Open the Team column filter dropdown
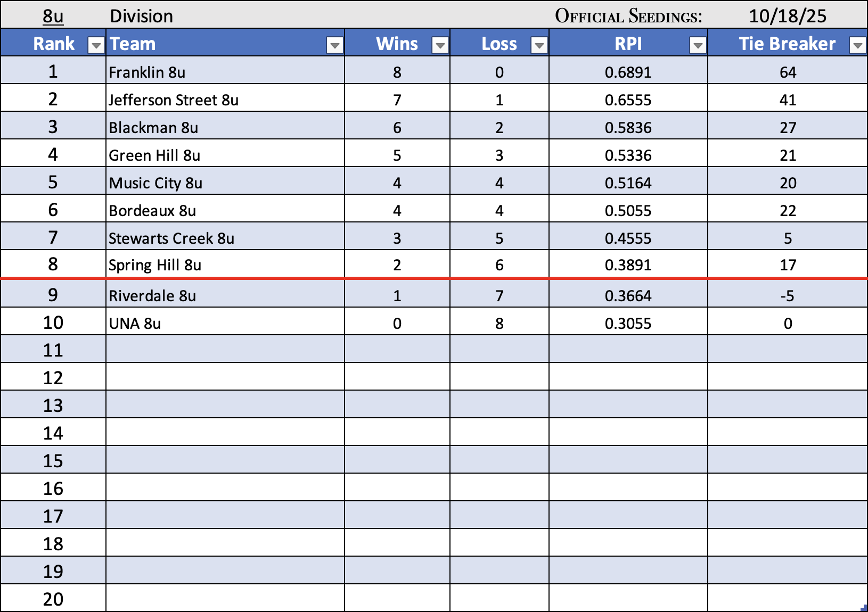 [334, 46]
